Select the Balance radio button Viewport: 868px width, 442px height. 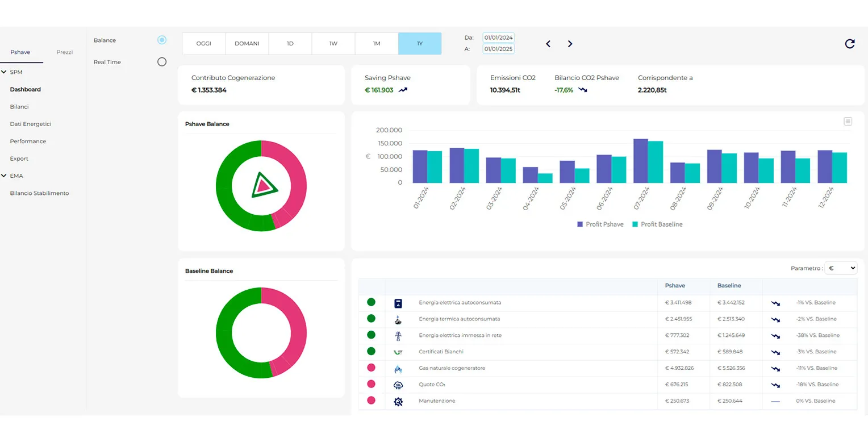pos(162,40)
